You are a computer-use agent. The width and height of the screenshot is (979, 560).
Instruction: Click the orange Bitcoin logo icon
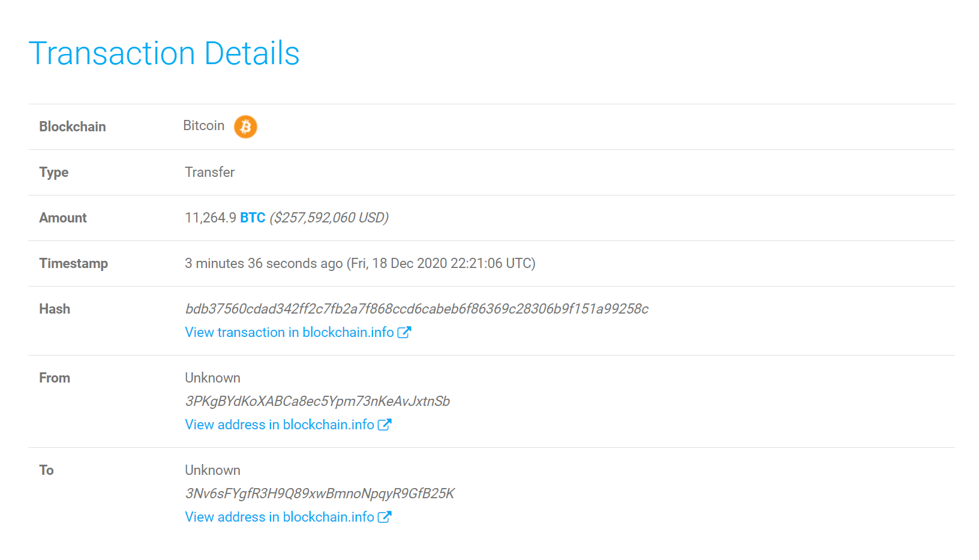tap(245, 127)
